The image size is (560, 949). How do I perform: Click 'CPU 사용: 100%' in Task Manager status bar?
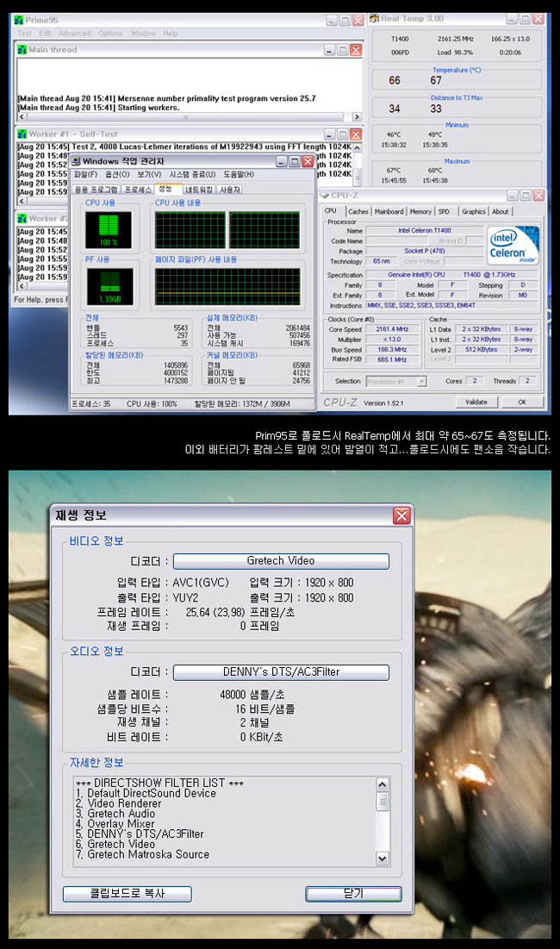coord(152,403)
